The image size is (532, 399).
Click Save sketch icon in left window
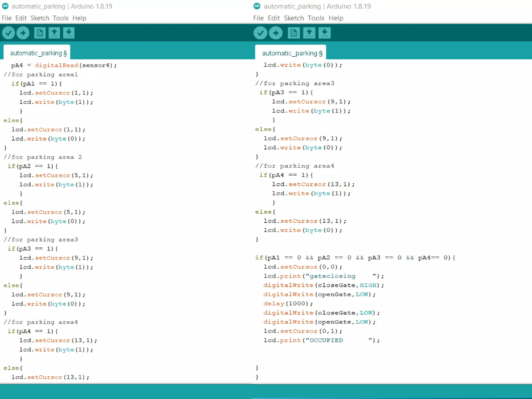[69, 33]
